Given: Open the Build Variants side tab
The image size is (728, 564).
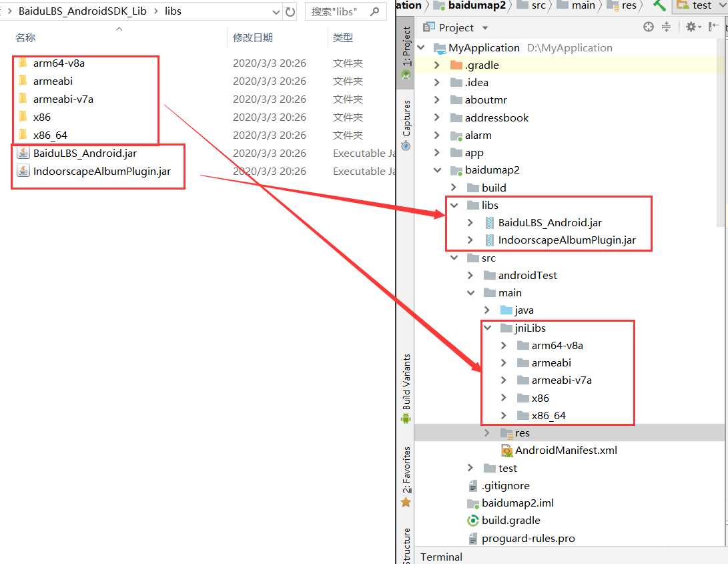Looking at the screenshot, I should pyautogui.click(x=406, y=388).
